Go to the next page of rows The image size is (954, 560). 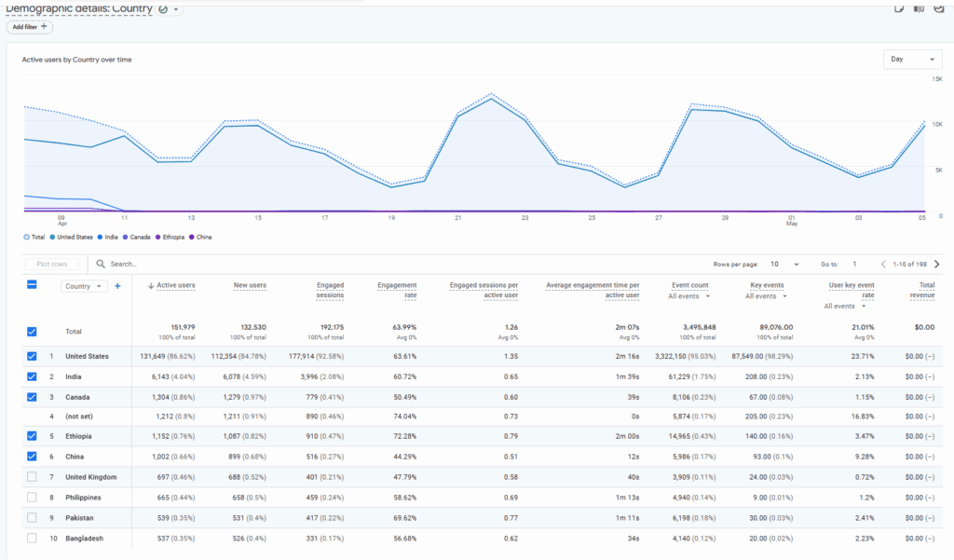[937, 265]
